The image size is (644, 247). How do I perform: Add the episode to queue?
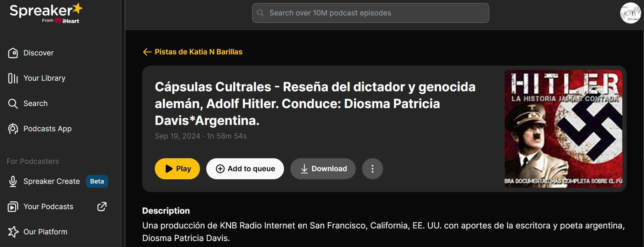coord(245,169)
